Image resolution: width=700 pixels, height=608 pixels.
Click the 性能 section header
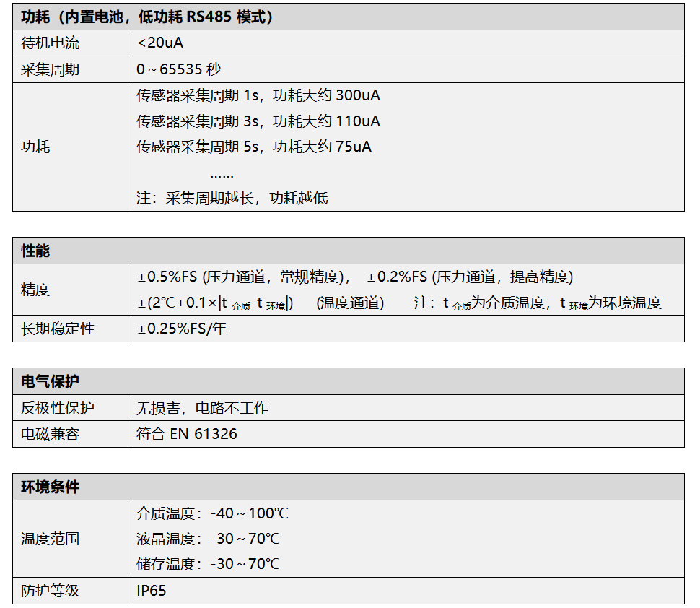(x=36, y=251)
